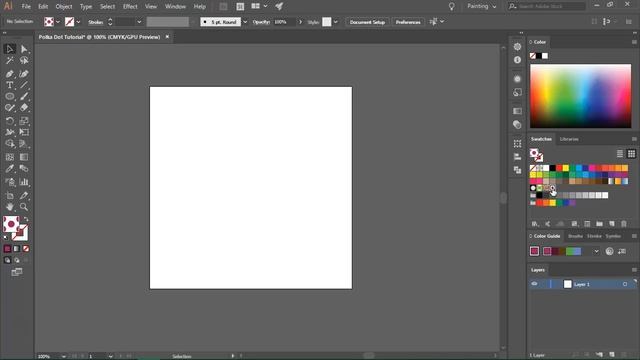Open the Properties gear panel icon
This screenshot has height=360, width=640.
(x=517, y=47)
